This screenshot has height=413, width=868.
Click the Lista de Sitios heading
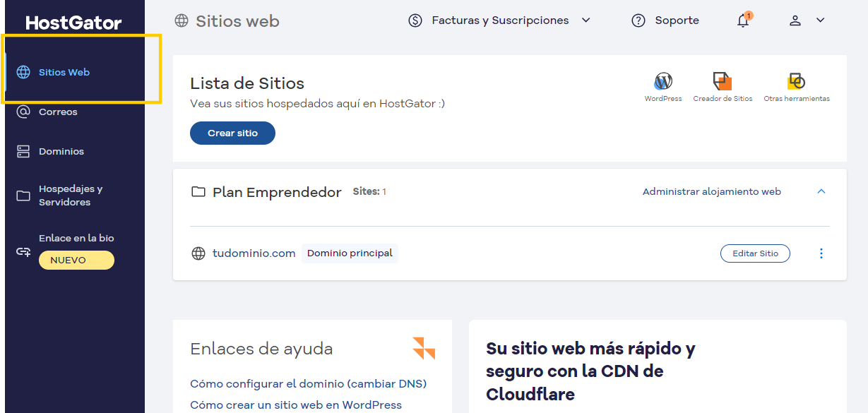(247, 83)
